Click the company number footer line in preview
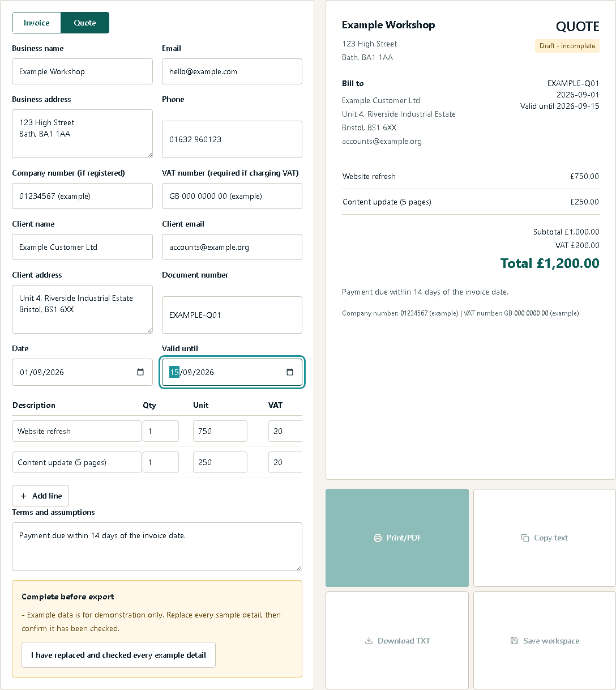616x690 pixels. tap(460, 313)
